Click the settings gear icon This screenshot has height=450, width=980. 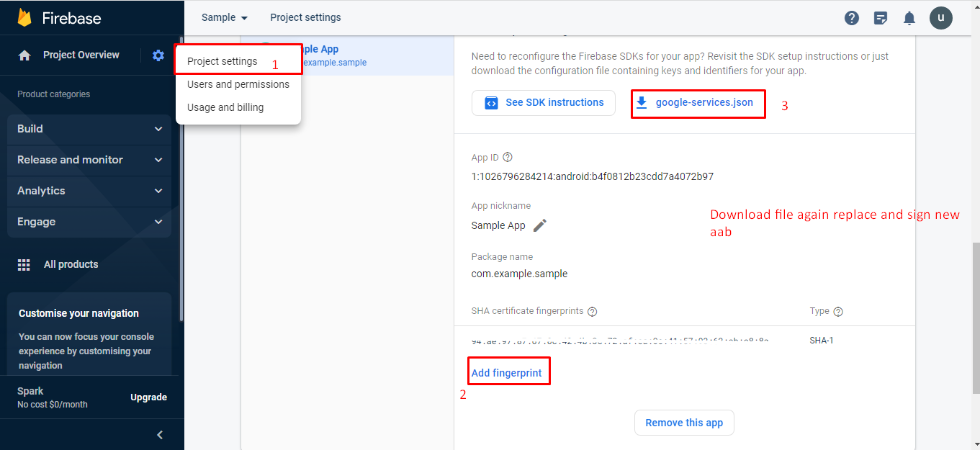tap(158, 55)
